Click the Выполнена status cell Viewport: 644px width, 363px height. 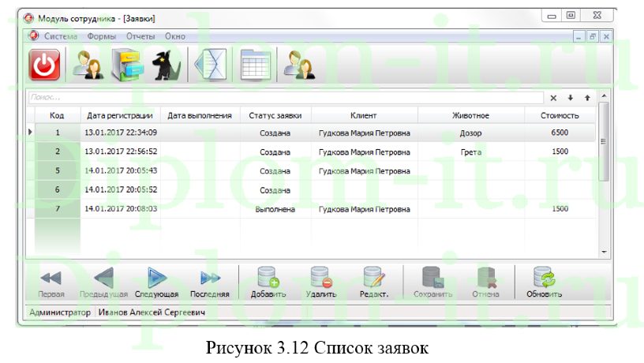(275, 209)
